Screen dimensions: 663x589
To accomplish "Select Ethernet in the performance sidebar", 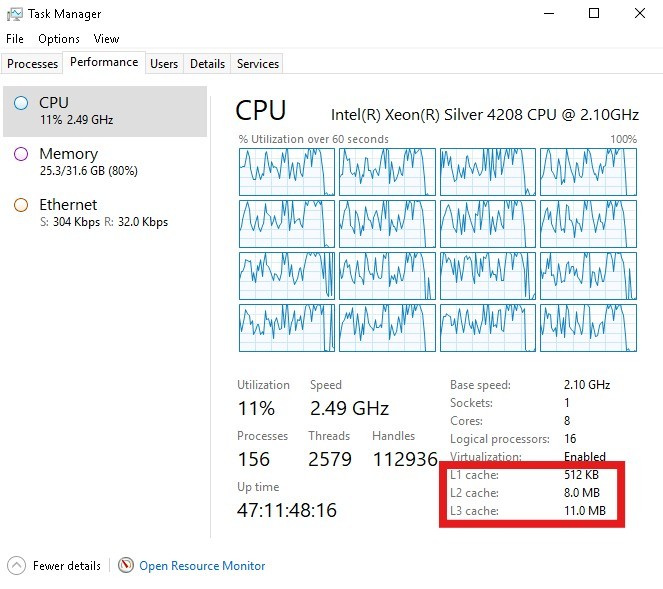I will coord(68,205).
